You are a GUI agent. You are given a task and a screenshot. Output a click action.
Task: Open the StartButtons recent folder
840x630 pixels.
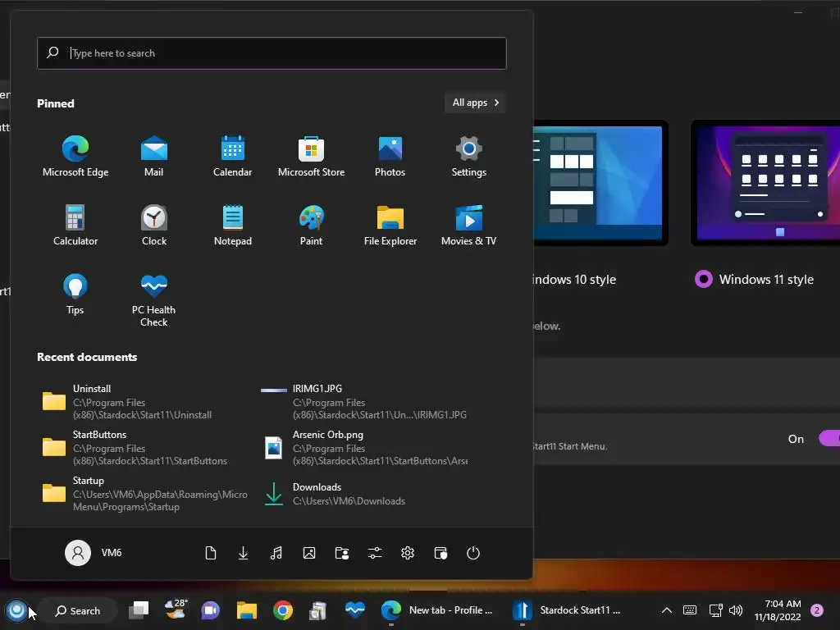point(144,447)
